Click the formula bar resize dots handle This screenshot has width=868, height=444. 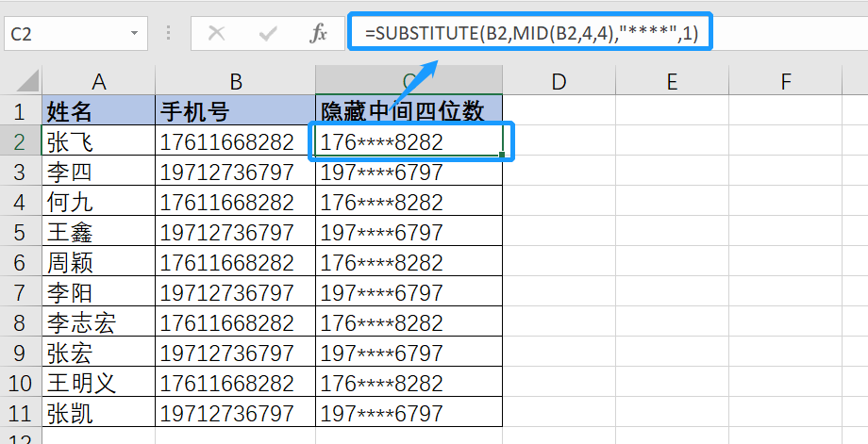(169, 34)
